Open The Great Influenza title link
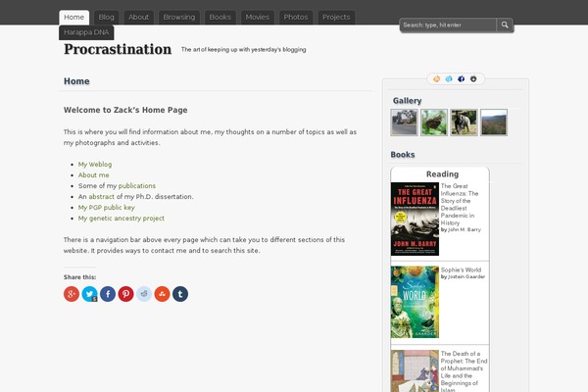 point(460,205)
